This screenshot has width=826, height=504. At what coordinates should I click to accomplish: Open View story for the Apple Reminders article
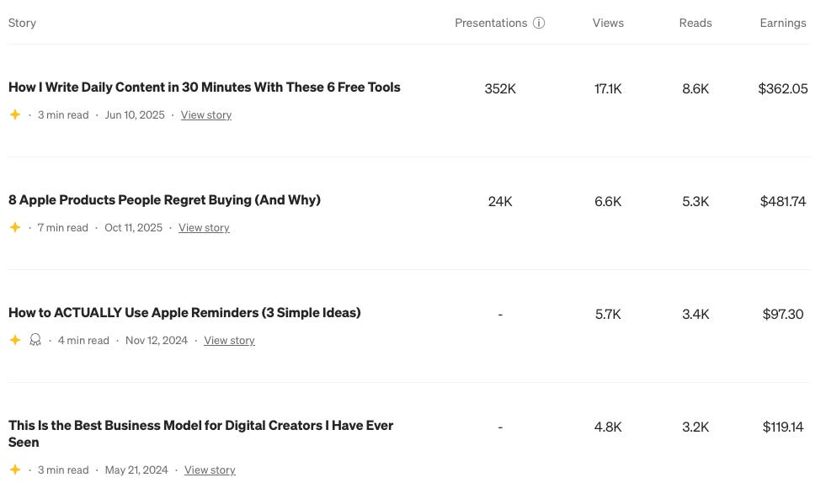pyautogui.click(x=229, y=340)
